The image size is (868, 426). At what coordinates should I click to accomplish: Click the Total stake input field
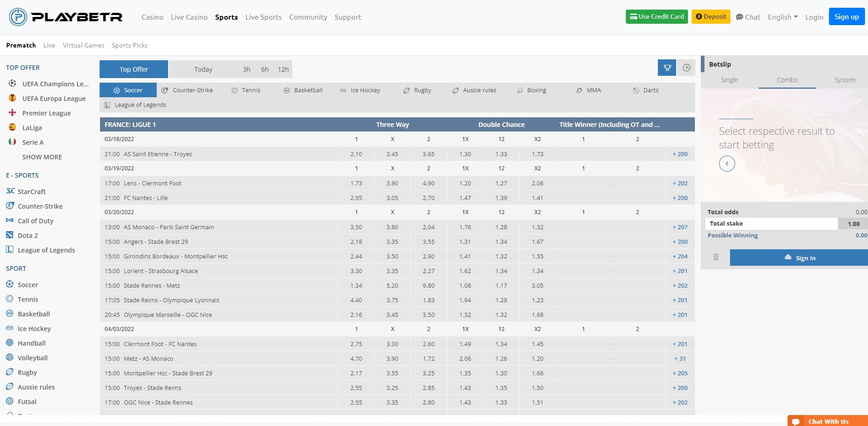coord(853,224)
